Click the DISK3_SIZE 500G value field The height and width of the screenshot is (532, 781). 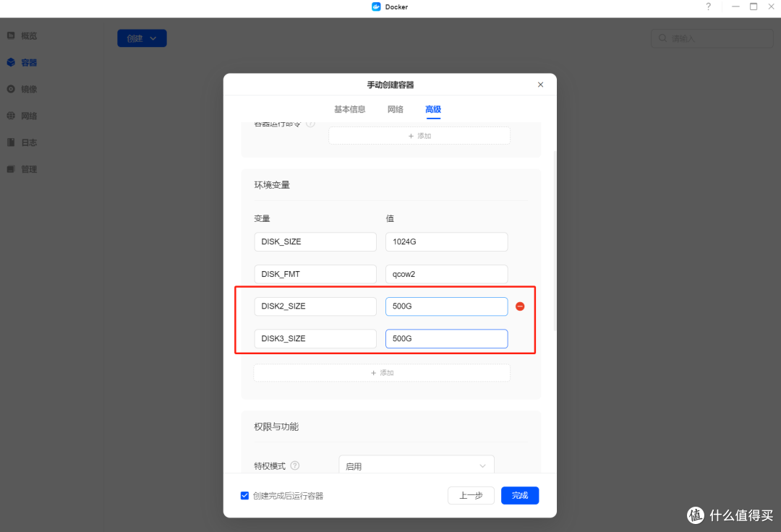(x=447, y=339)
